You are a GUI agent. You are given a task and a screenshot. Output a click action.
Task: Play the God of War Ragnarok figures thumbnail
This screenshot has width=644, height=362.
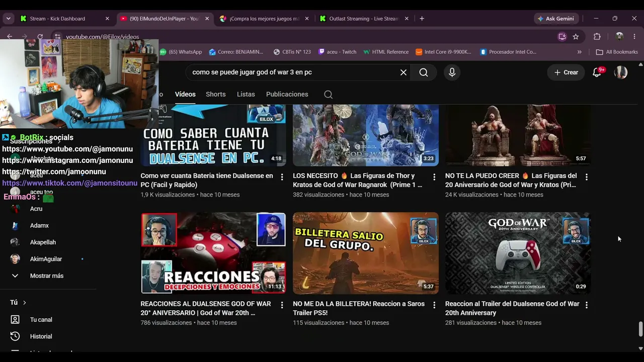coord(366,135)
